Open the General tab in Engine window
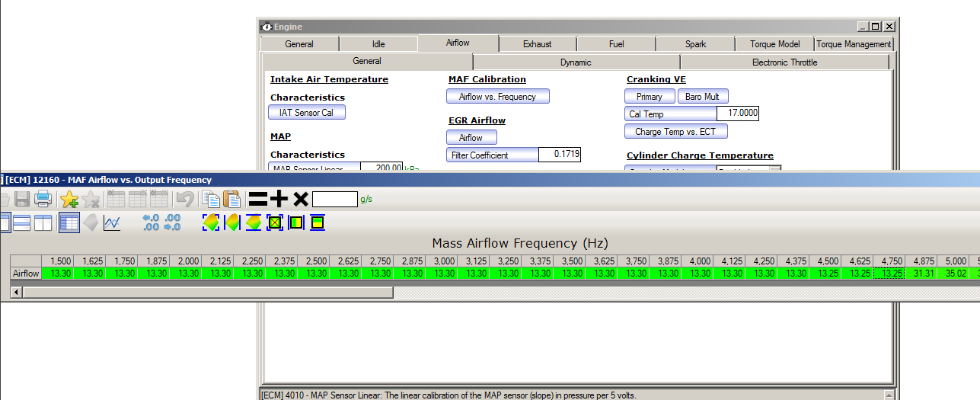Screen dimensions: 980x400 [299, 44]
